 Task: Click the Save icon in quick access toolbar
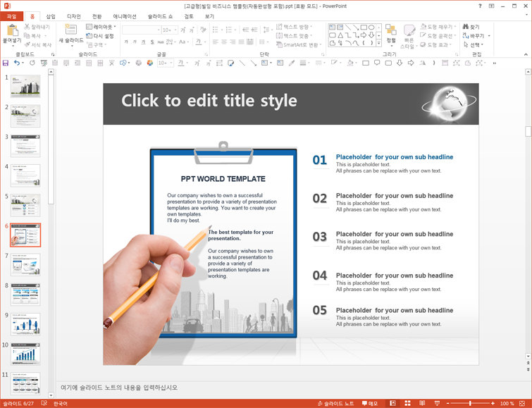coord(6,63)
